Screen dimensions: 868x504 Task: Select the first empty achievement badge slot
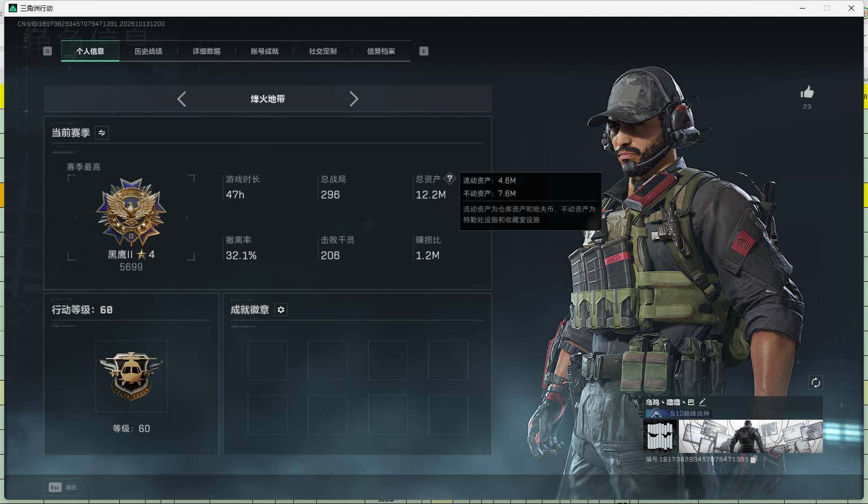point(267,360)
